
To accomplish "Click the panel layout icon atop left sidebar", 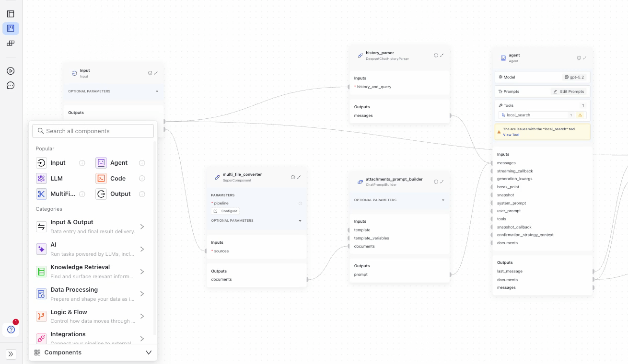I will point(11,14).
